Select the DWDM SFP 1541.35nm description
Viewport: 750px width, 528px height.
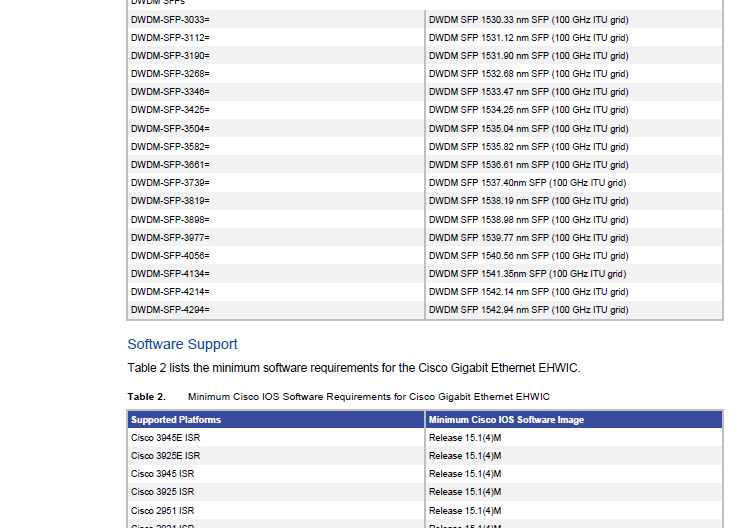click(x=527, y=274)
